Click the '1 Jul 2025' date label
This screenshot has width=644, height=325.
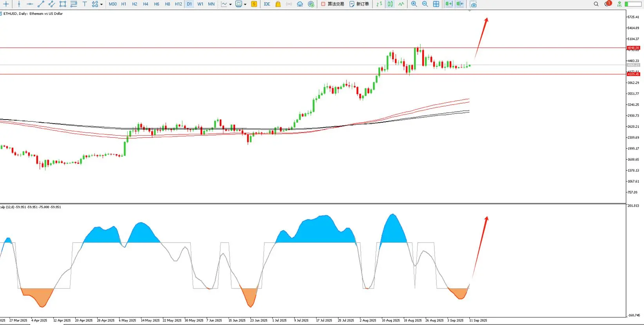(x=279, y=320)
